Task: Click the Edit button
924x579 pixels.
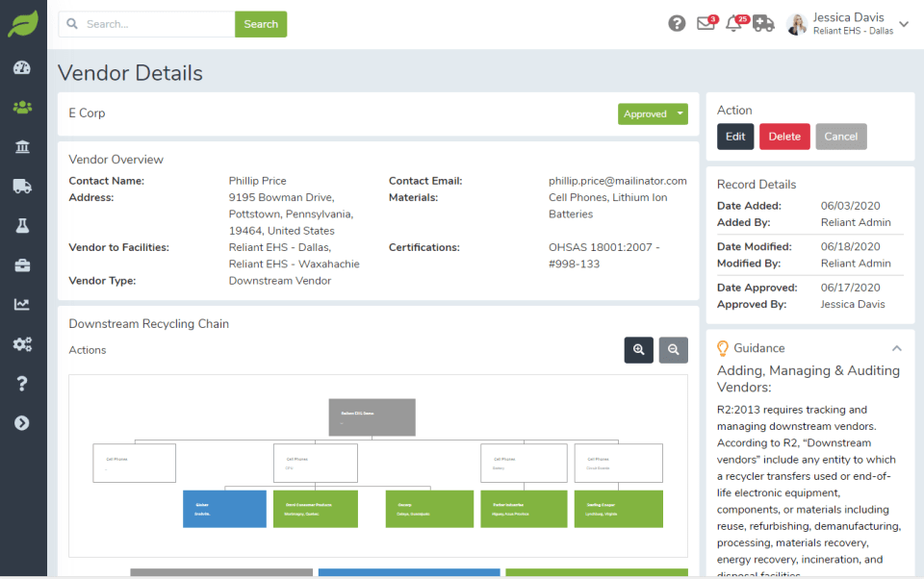Action: (x=735, y=137)
